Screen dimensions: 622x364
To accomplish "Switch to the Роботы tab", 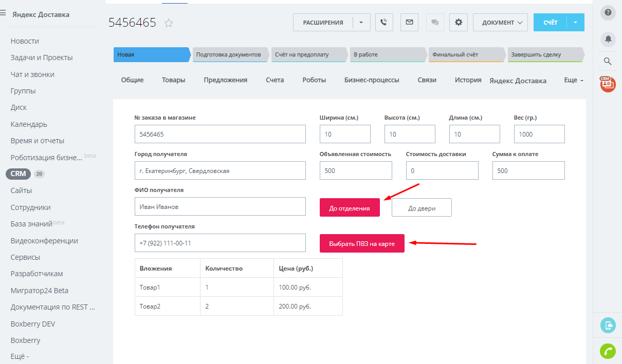I will tap(314, 80).
